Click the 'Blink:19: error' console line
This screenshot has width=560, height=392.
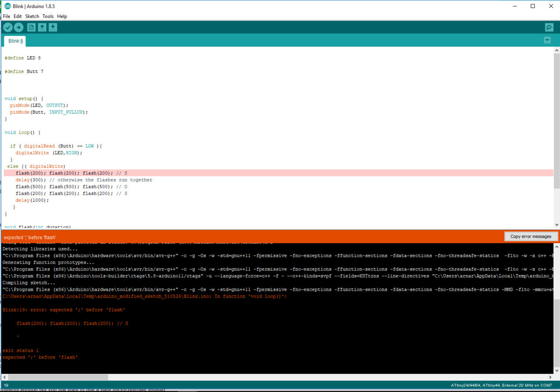click(x=64, y=310)
